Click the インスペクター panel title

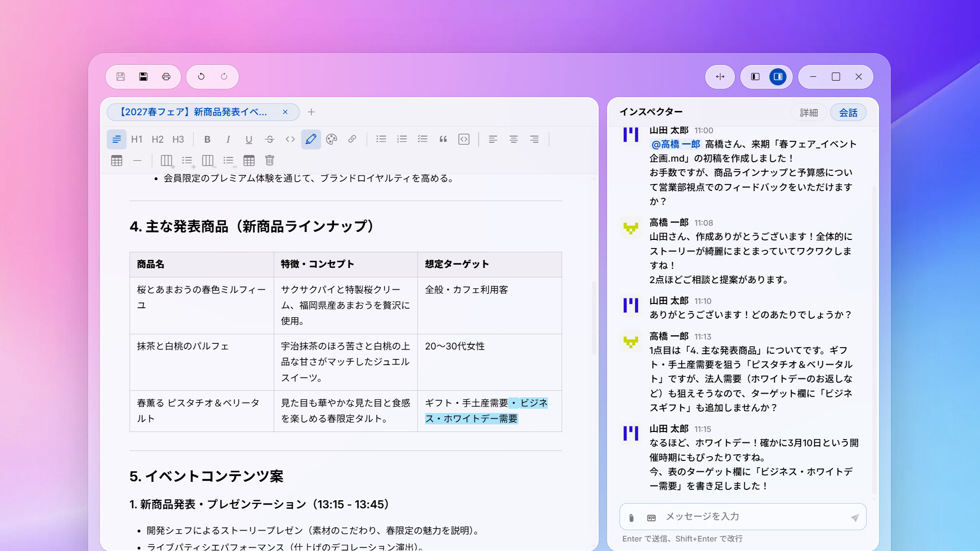651,112
